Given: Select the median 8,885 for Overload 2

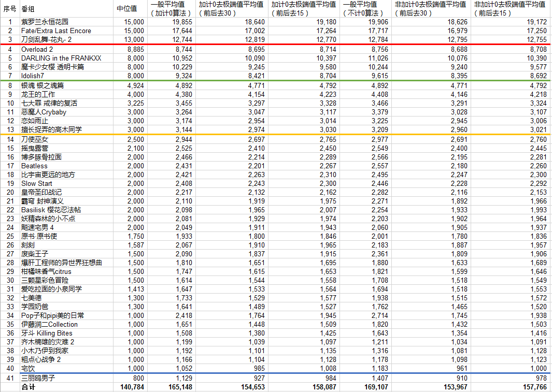Looking at the screenshot, I should coord(135,49).
